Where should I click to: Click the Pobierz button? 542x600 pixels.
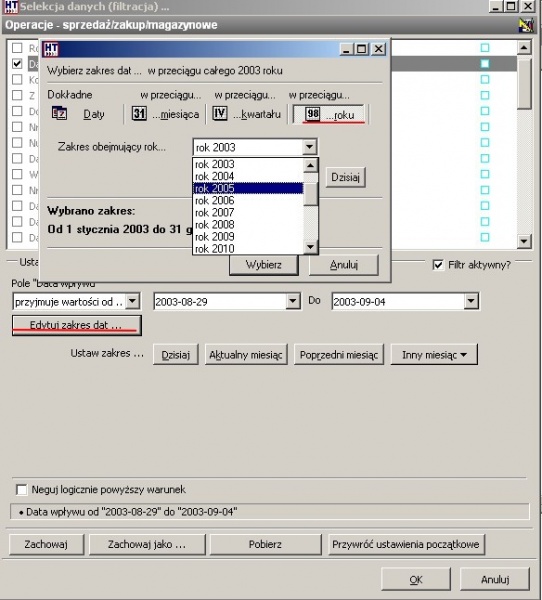pos(265,545)
